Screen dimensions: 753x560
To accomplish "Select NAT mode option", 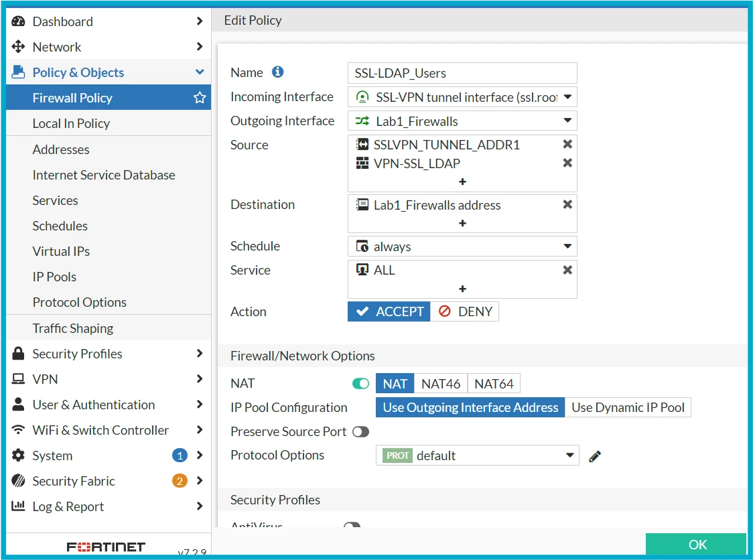I will point(395,384).
